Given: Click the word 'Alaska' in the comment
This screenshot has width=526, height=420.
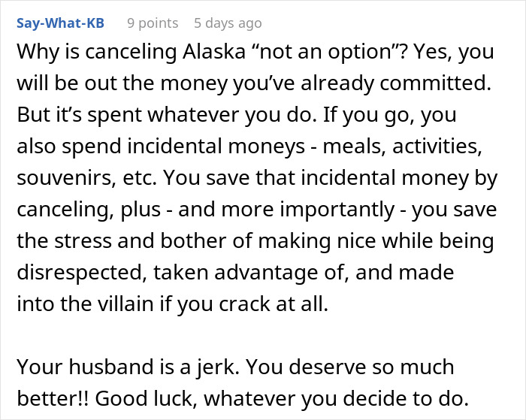Looking at the screenshot, I should [x=214, y=52].
